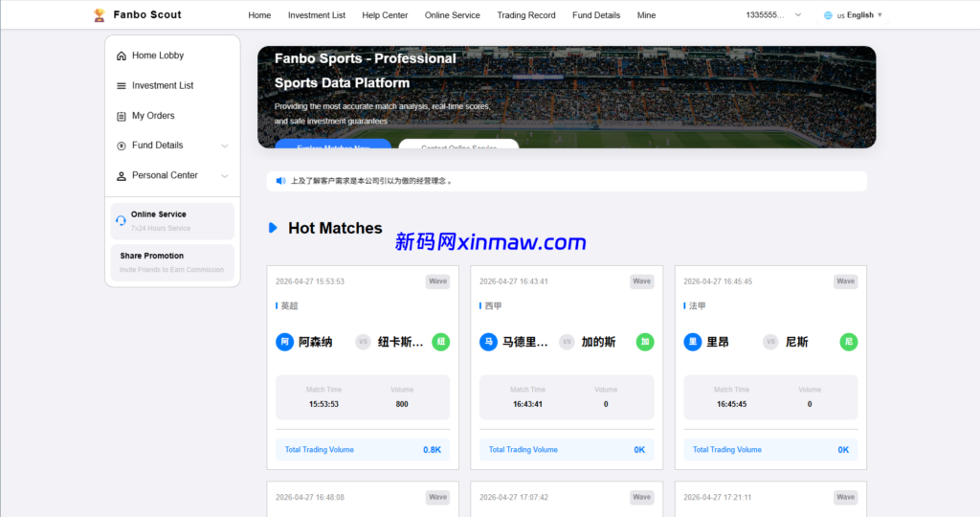Click Wave tag on 17:07:42 match
The image size is (980, 517).
(x=642, y=498)
